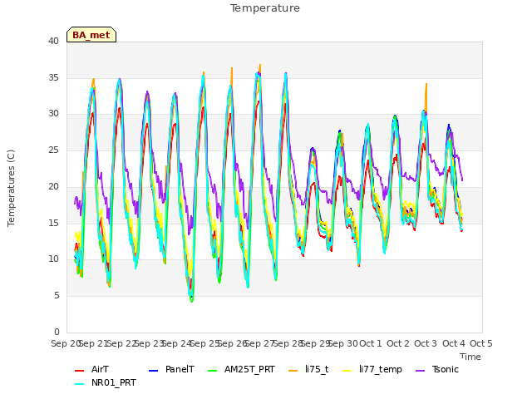The width and height of the screenshot is (532, 399).
Task: Click the Sep 20 x-axis tick label
Action: [x=65, y=343]
